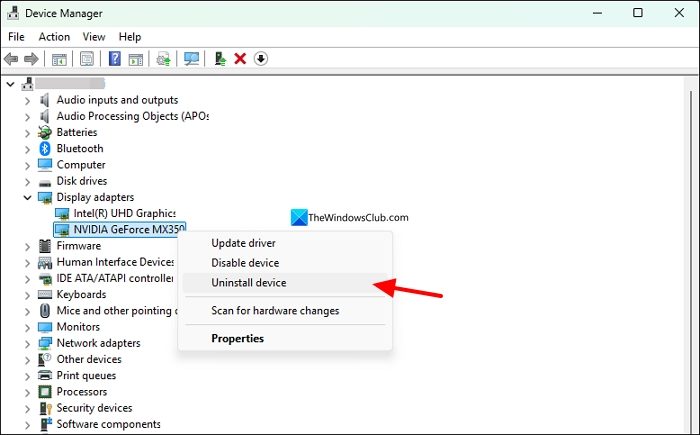Click the Batteries category icon
The height and width of the screenshot is (435, 700).
45,132
